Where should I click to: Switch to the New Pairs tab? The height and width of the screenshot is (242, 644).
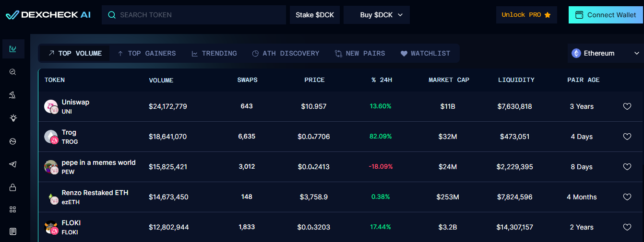pos(360,53)
